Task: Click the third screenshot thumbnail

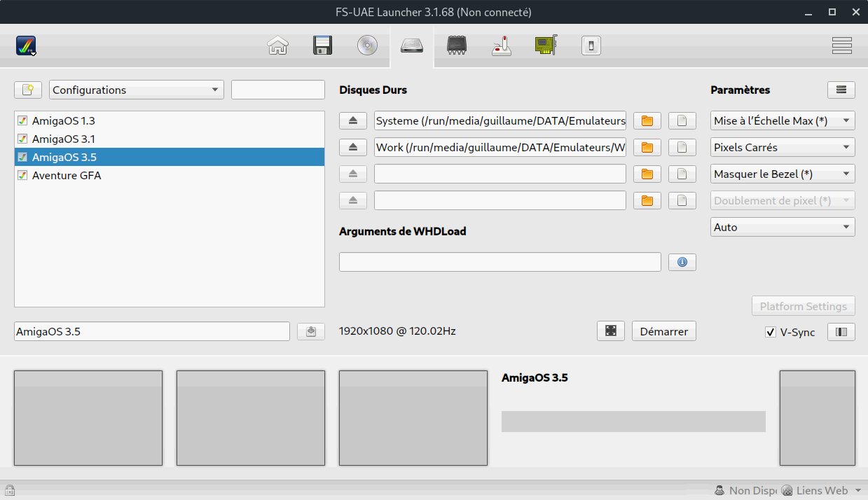Action: point(413,418)
